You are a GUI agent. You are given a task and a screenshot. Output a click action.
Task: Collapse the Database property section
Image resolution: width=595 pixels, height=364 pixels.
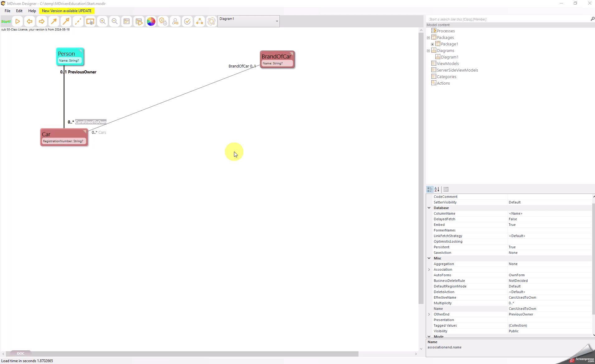point(429,208)
